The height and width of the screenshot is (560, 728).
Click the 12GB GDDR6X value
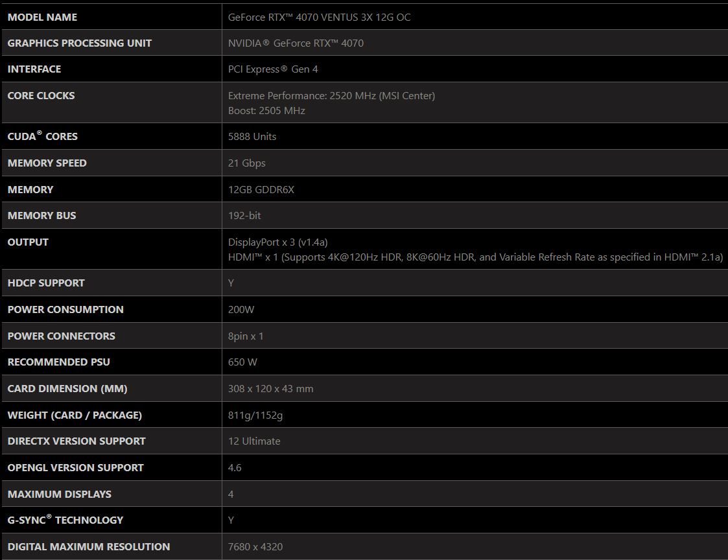[261, 189]
